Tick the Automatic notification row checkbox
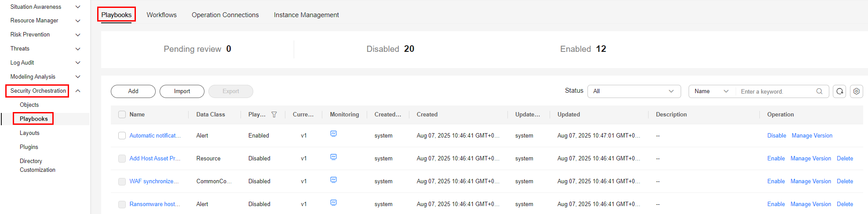 point(122,136)
